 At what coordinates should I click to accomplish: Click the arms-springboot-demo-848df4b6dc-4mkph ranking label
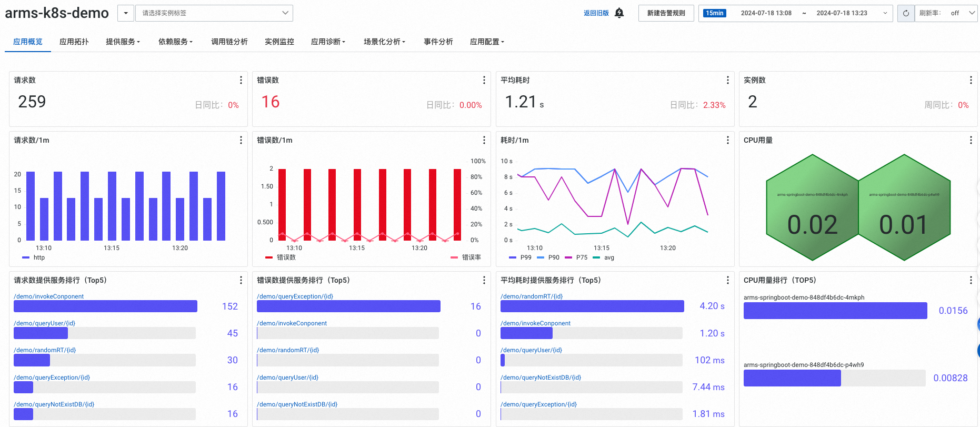[x=804, y=297]
